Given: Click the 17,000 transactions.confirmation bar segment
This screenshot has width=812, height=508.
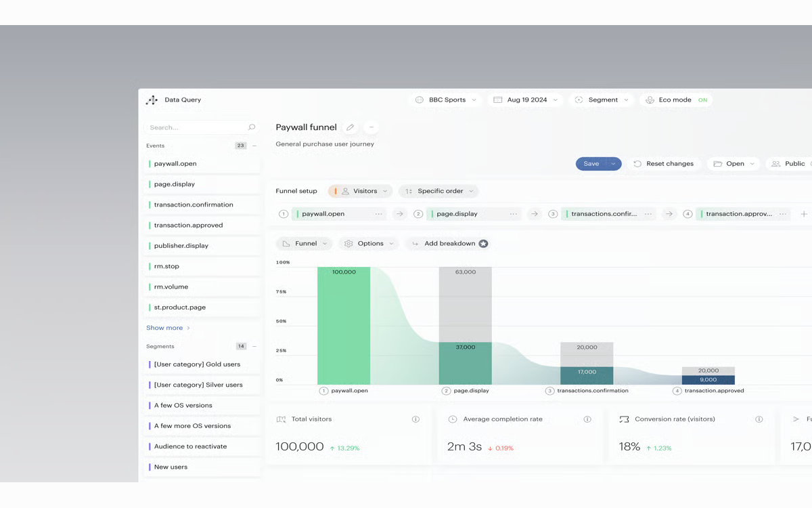Looking at the screenshot, I should coord(587,376).
